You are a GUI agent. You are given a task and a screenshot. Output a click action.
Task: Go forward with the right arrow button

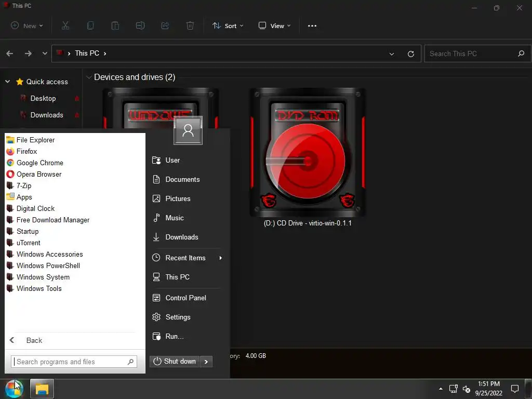click(28, 54)
